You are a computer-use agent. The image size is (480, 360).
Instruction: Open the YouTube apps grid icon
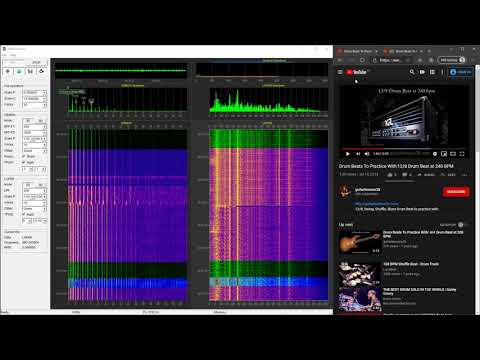(x=432, y=72)
